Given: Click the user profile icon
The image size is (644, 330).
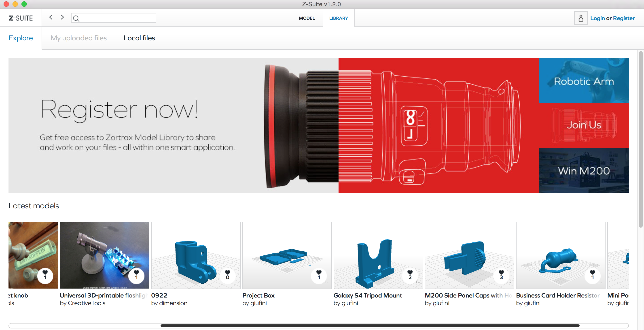Looking at the screenshot, I should (x=580, y=18).
